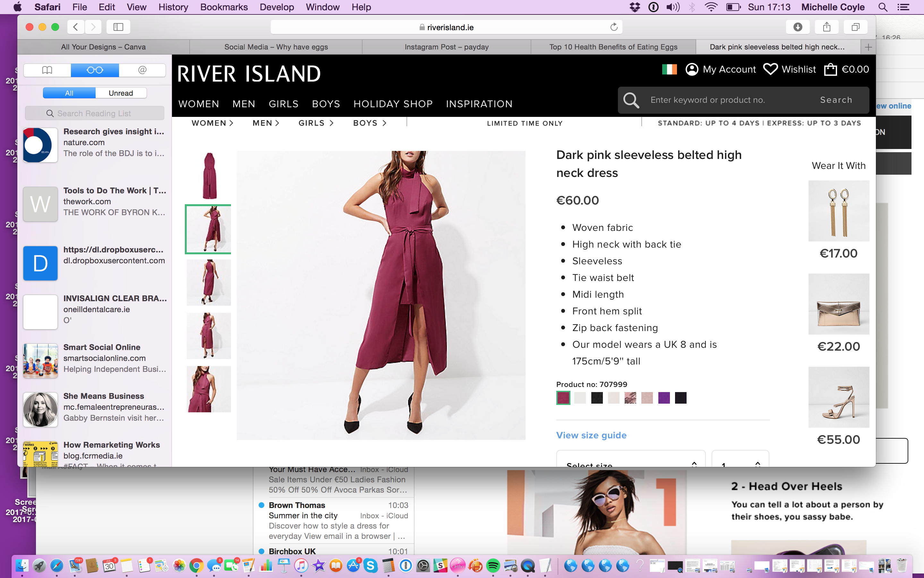Screen dimensions: 924x578
Task: Show all Safari tabs overview
Action: (x=856, y=27)
